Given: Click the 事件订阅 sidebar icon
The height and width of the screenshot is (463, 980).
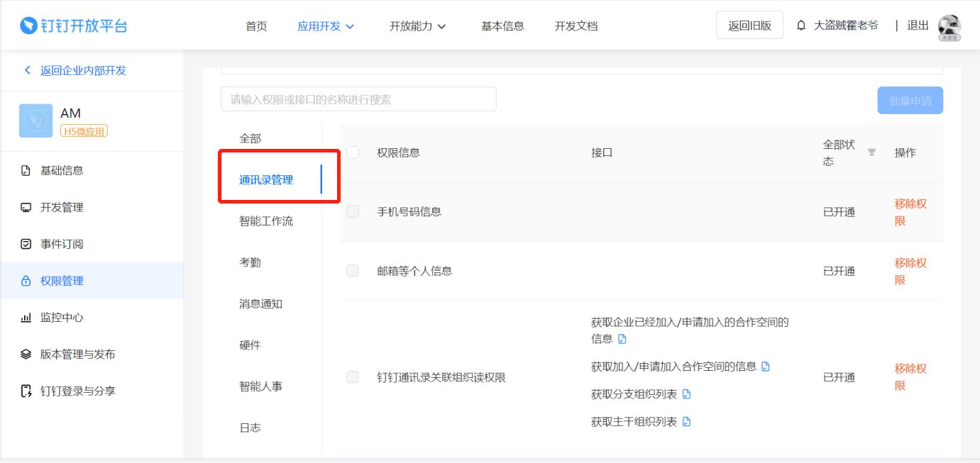Looking at the screenshot, I should (x=26, y=243).
